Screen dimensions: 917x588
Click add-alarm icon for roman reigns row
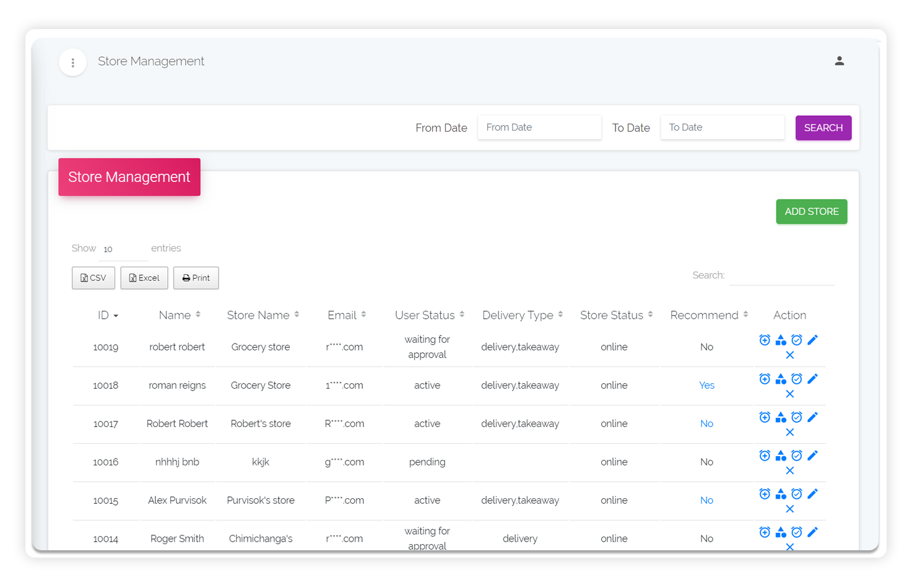[765, 379]
